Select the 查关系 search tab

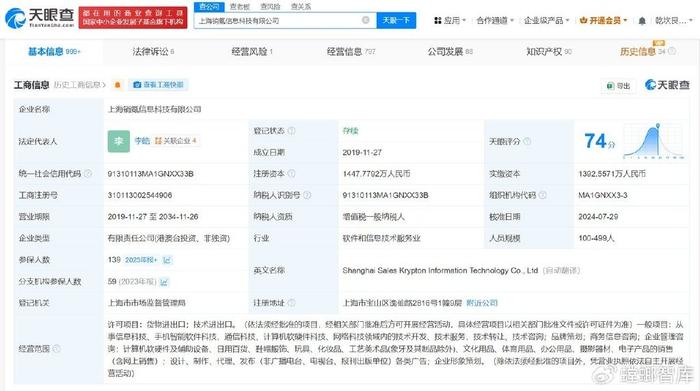pos(301,7)
